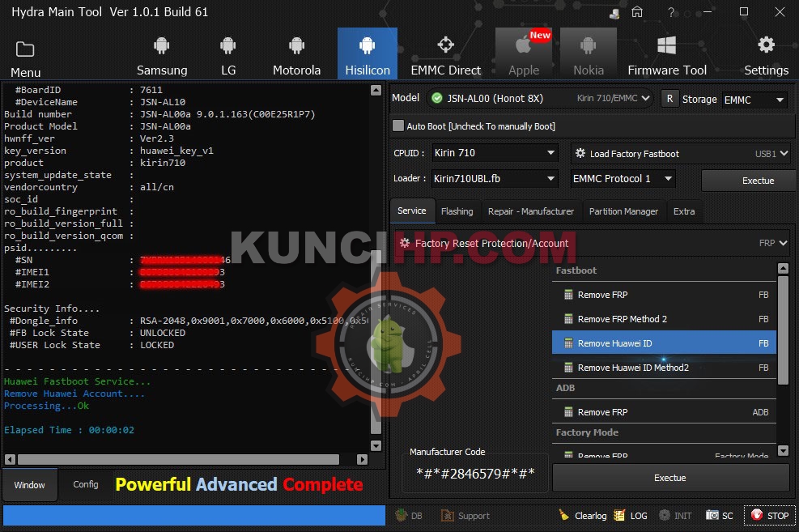Open the EMMC Protocol 1 dropdown
Image resolution: width=799 pixels, height=532 pixels.
tap(623, 178)
